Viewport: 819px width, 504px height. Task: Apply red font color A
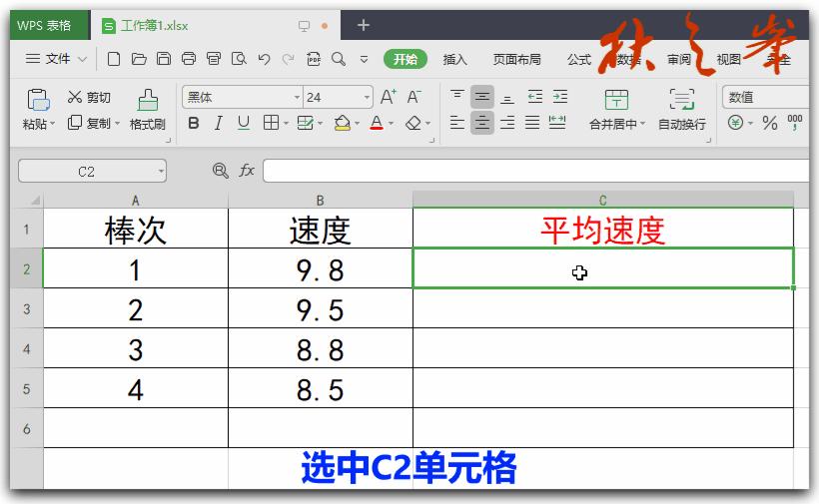coord(377,123)
